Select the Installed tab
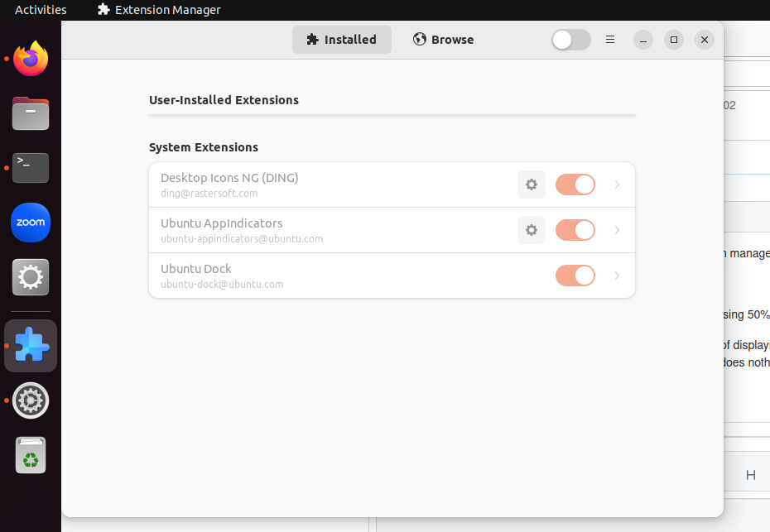The image size is (770, 532). tap(341, 39)
